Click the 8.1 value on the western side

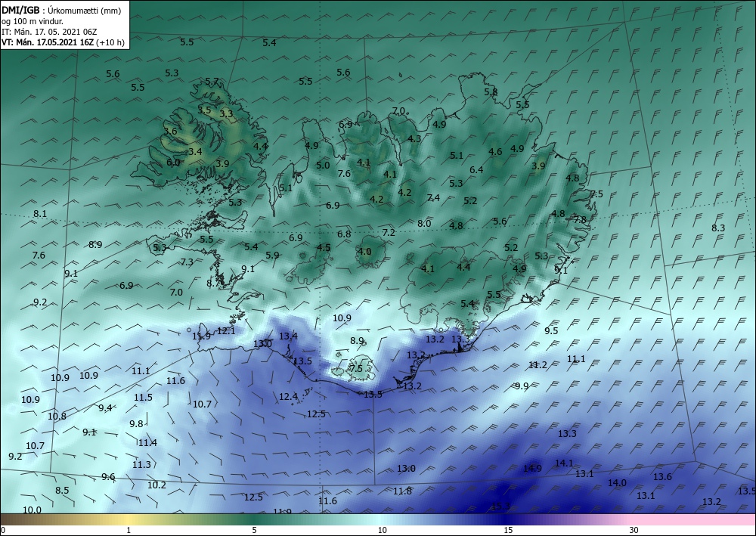[x=40, y=213]
